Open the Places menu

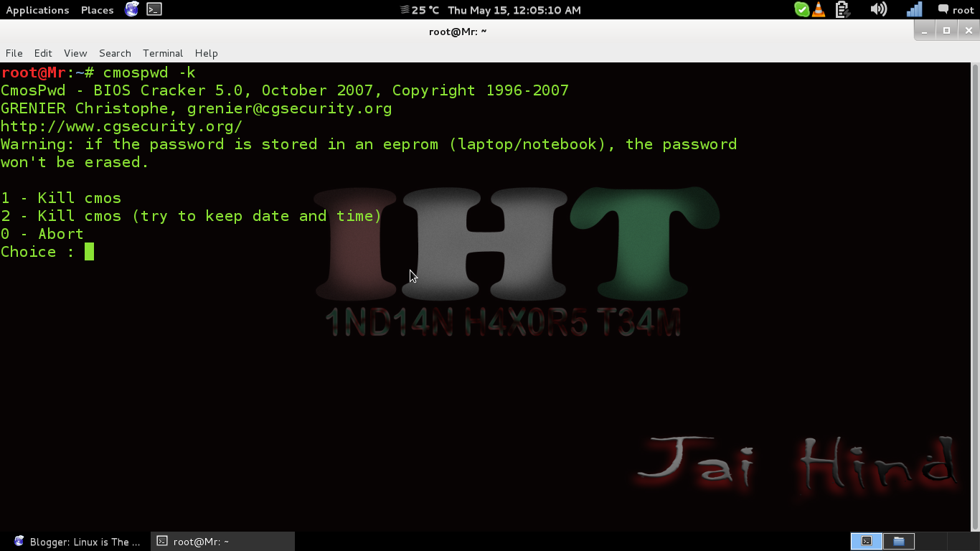click(x=96, y=9)
